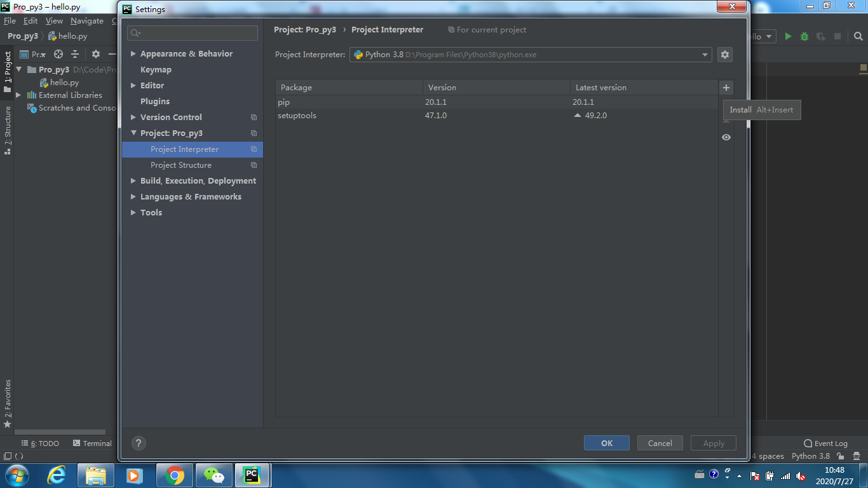Click the network signal tray icon
868x488 pixels.
click(785, 475)
